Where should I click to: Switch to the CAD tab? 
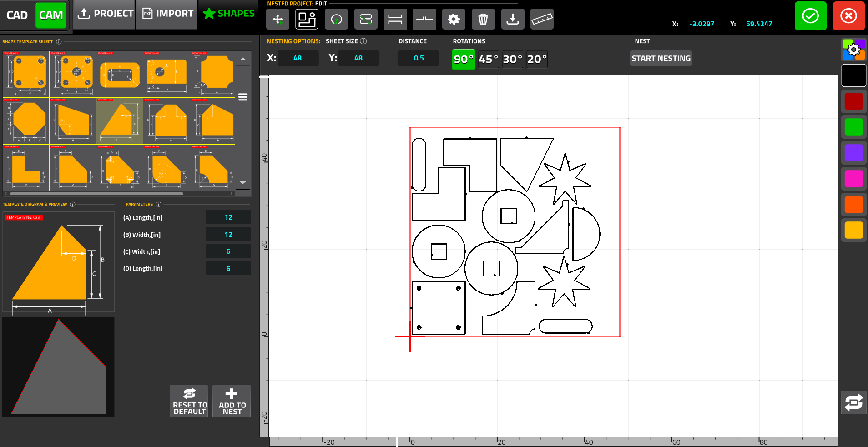click(x=17, y=15)
